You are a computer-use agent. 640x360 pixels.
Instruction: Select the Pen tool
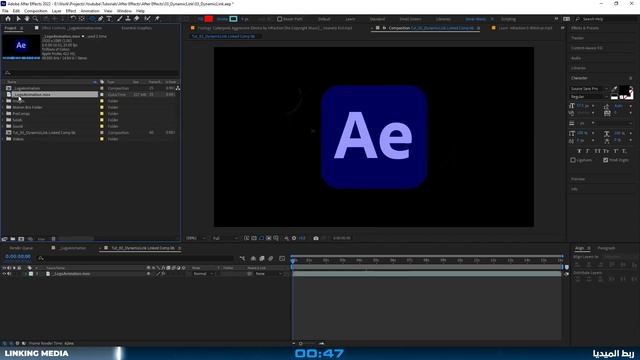point(100,19)
